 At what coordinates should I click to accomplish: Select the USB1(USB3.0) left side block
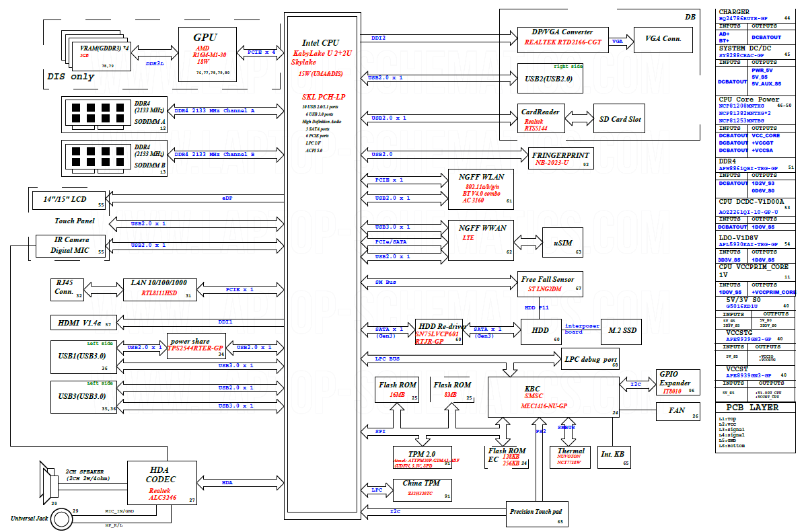[x=84, y=356]
